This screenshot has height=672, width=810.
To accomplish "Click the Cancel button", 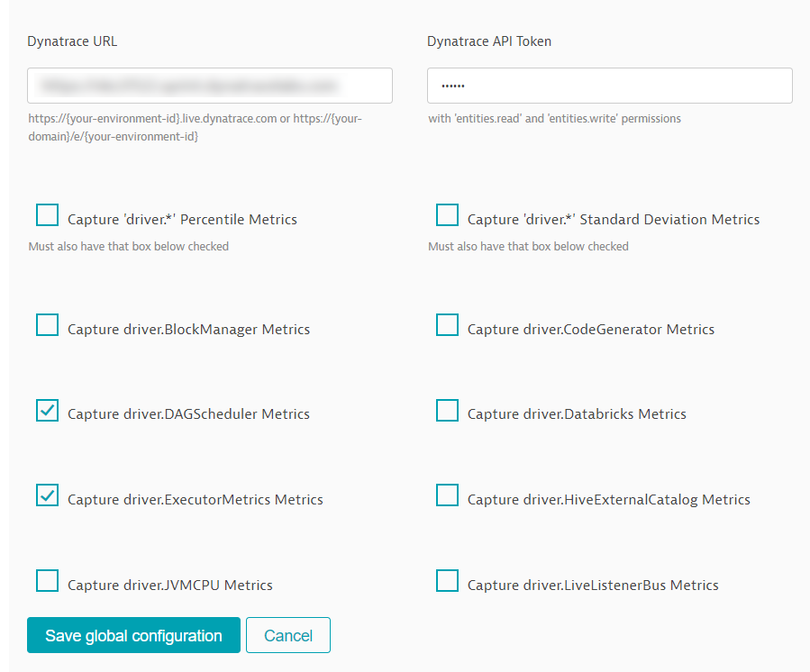I will [x=288, y=635].
